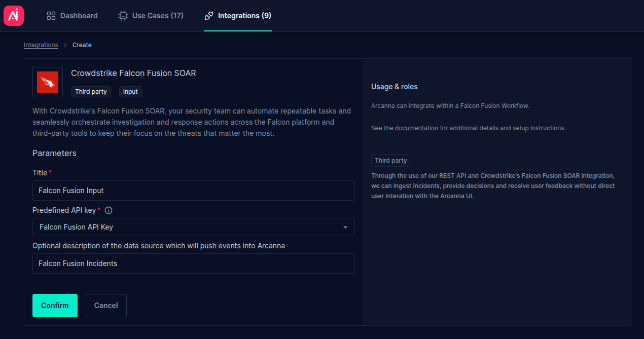
Task: Select the Integrations (9) tab
Action: (237, 16)
